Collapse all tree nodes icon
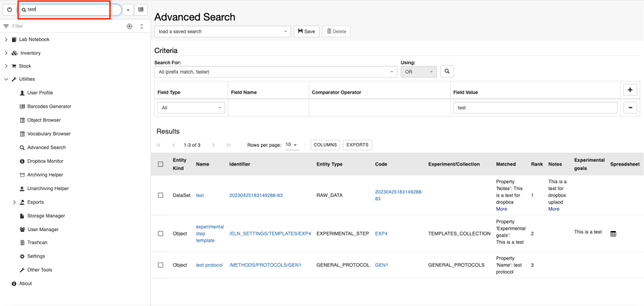The image size is (644, 306). point(142,26)
